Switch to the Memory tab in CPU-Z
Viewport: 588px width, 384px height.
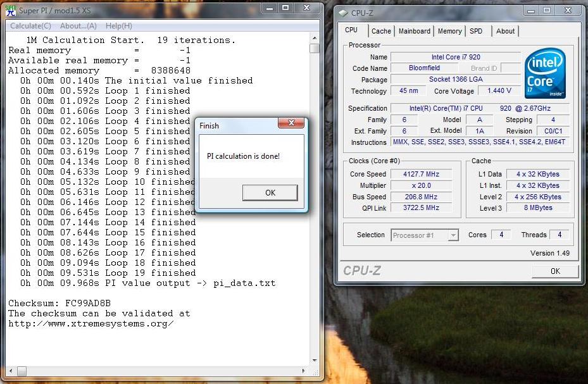point(449,31)
